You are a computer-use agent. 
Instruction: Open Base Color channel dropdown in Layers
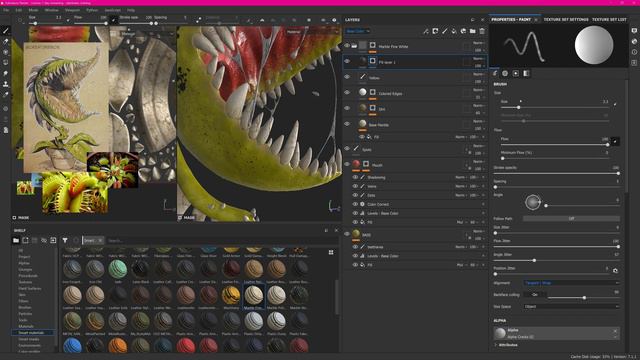click(358, 31)
